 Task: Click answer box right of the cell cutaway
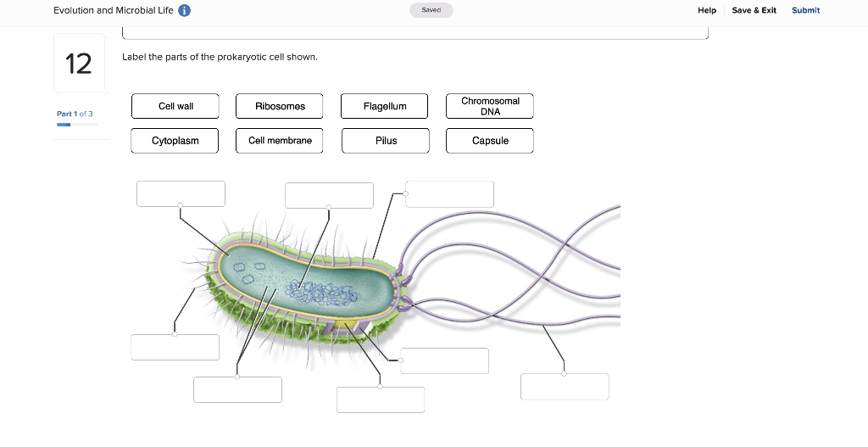click(x=444, y=360)
